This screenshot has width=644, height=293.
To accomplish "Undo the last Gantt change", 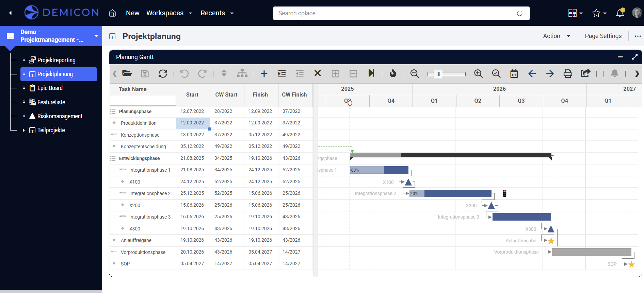I will 184,73.
